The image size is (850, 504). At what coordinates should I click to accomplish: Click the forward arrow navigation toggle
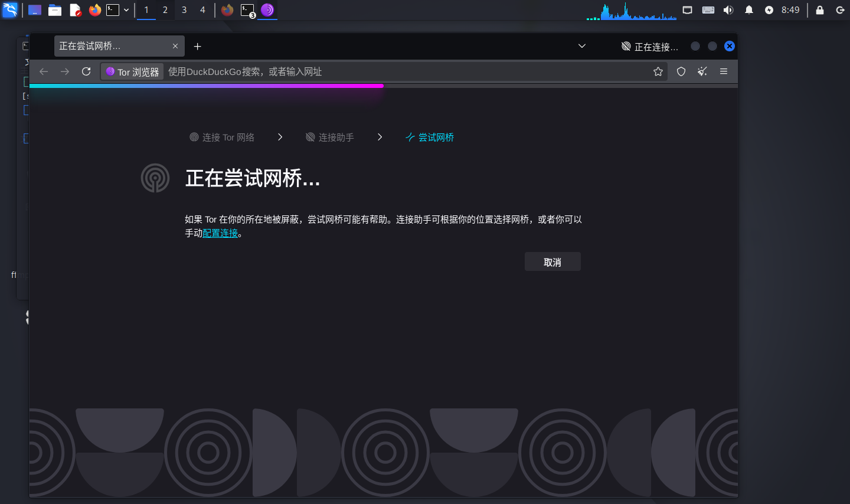point(65,71)
